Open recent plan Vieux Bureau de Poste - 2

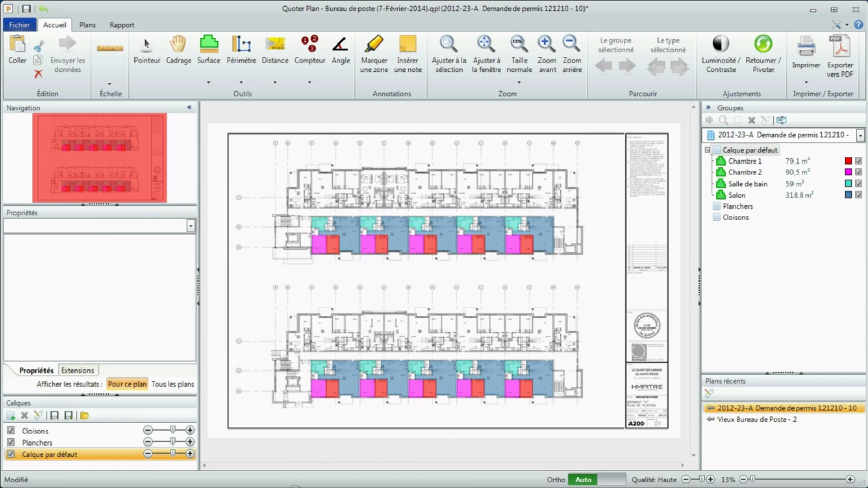coord(756,419)
